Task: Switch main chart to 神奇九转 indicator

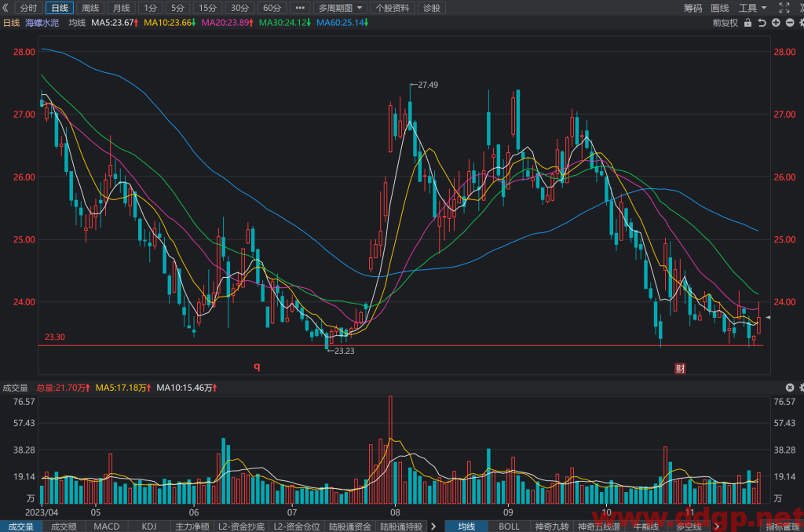Action: (552, 527)
